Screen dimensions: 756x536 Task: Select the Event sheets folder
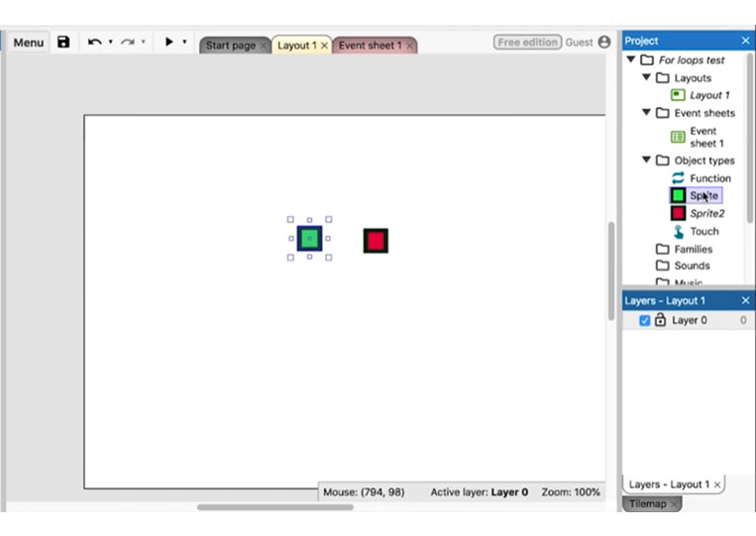pos(704,113)
